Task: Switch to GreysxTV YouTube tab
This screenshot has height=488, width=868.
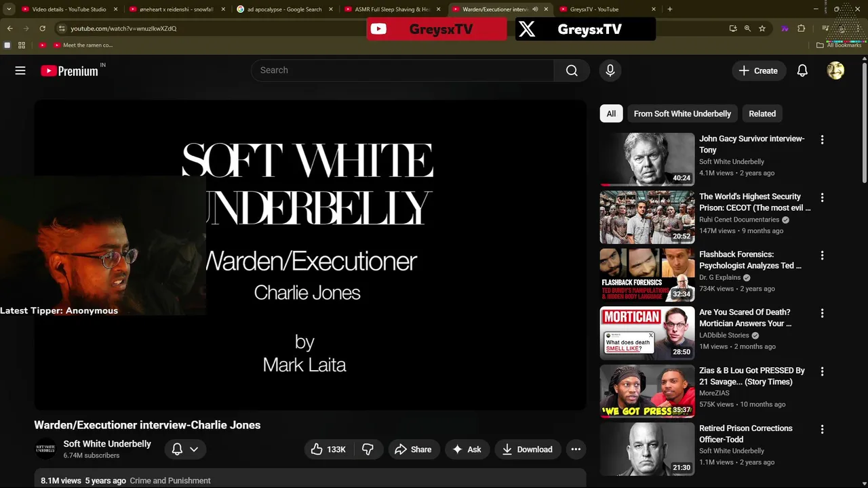Action: tap(606, 9)
